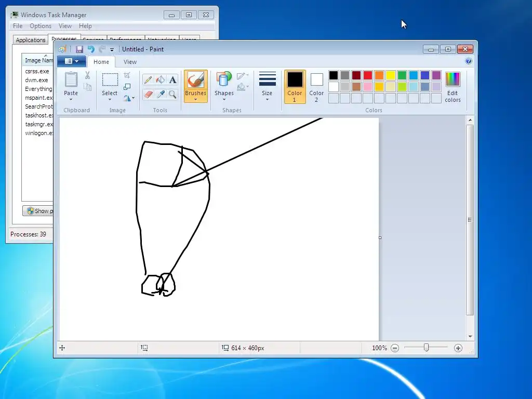The width and height of the screenshot is (532, 399).
Task: Pick the purple color swatch
Action: tap(436, 75)
